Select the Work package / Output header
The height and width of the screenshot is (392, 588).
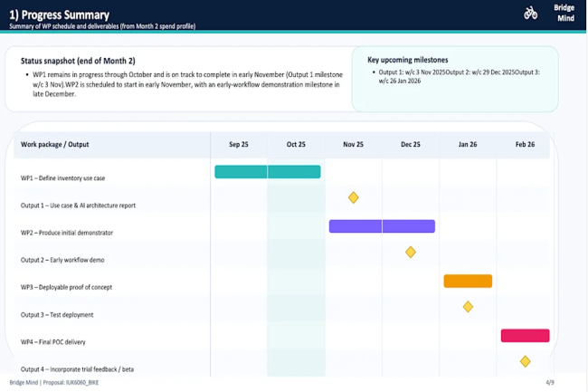tap(55, 145)
